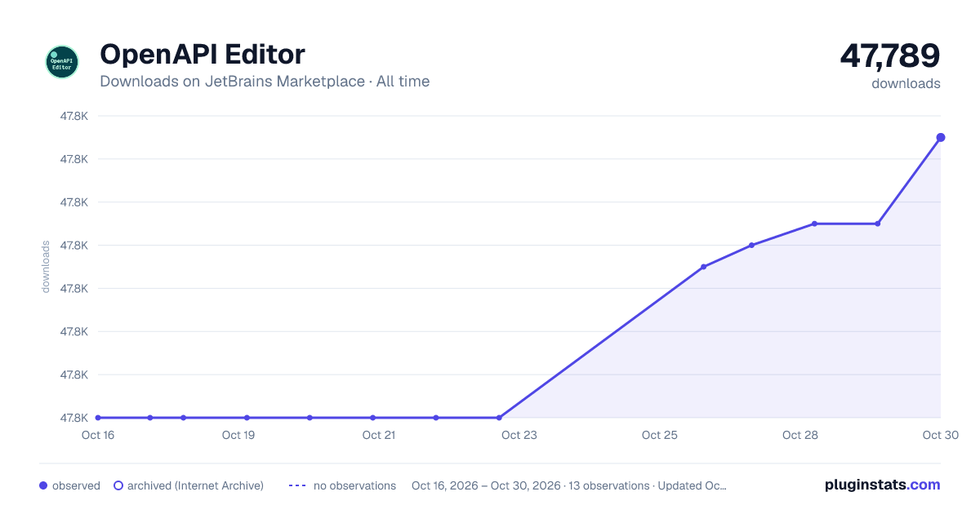Click the observed legend filled dot
The image size is (980, 514).
[43, 485]
